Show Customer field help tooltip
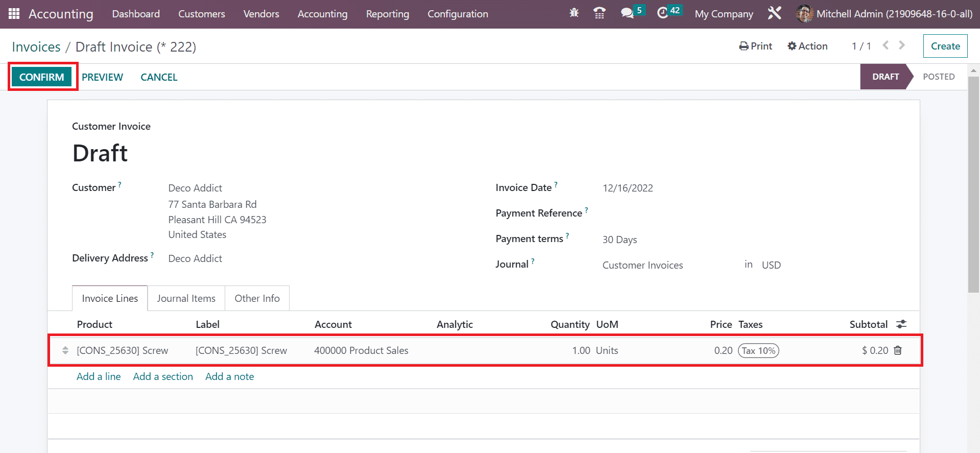This screenshot has height=453, width=980. [x=119, y=184]
